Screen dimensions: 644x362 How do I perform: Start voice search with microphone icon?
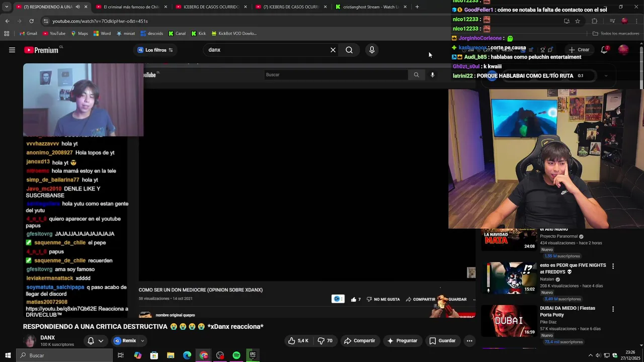tap(372, 50)
